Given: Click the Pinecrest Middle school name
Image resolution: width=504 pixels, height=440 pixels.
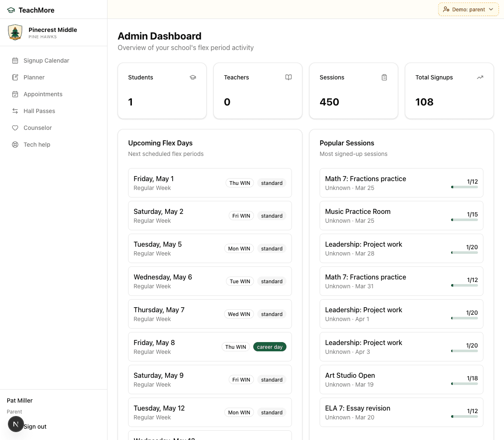Looking at the screenshot, I should coord(53,30).
